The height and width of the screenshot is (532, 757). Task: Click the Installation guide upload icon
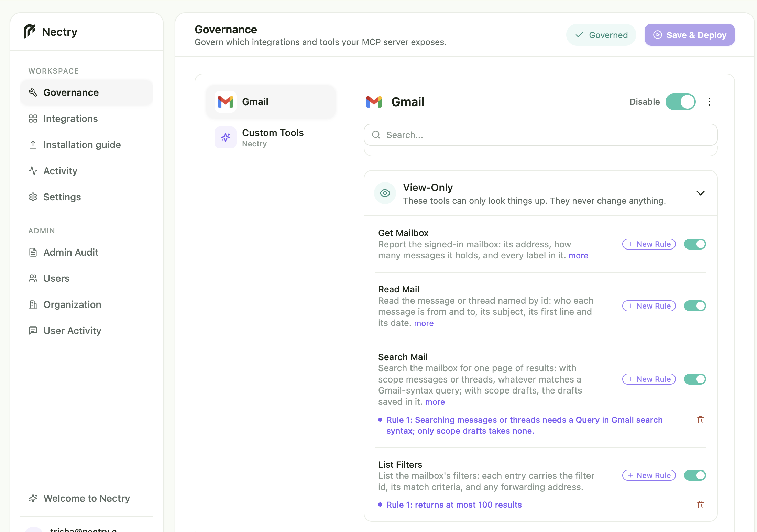(33, 145)
